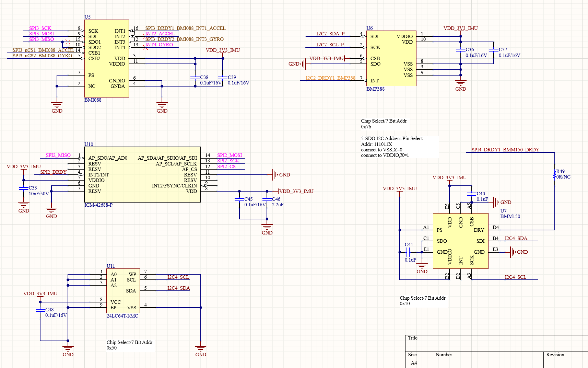
Task: Select capacitor C36 symbol
Action: coord(460,50)
